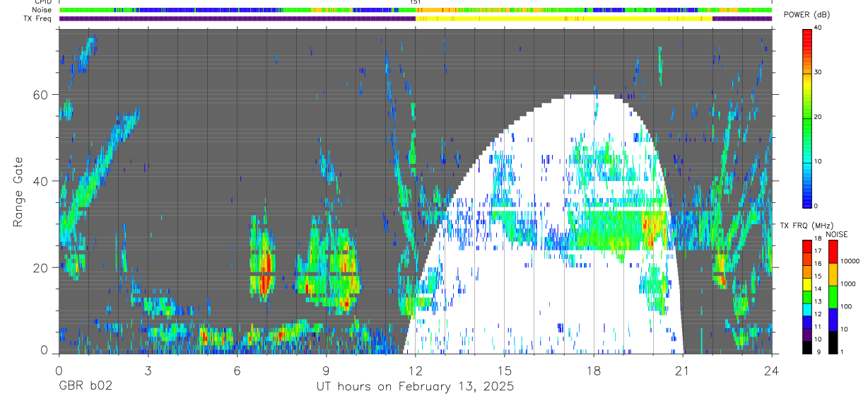
Task: Click the '16' label in TX FRQ legend
Action: tap(819, 263)
